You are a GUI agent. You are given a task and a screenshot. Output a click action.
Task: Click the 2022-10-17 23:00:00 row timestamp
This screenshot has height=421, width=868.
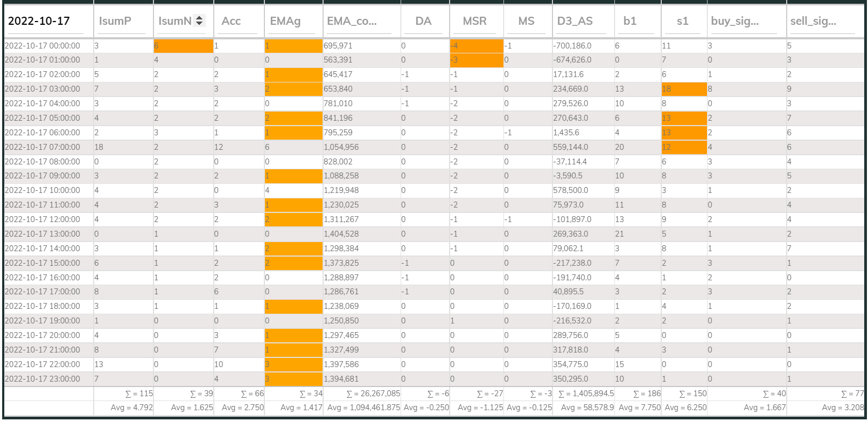coord(43,379)
